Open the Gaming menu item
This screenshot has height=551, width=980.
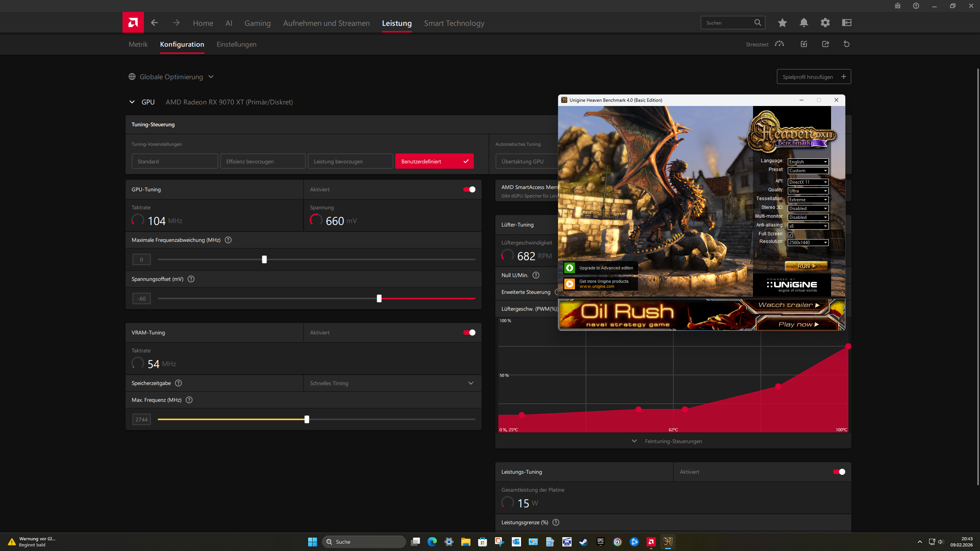(x=257, y=23)
